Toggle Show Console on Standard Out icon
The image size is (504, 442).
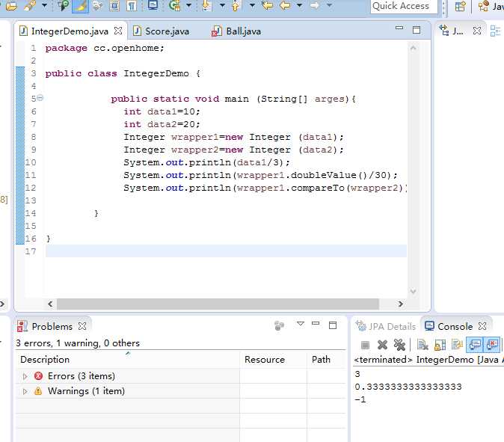pyautogui.click(x=474, y=345)
